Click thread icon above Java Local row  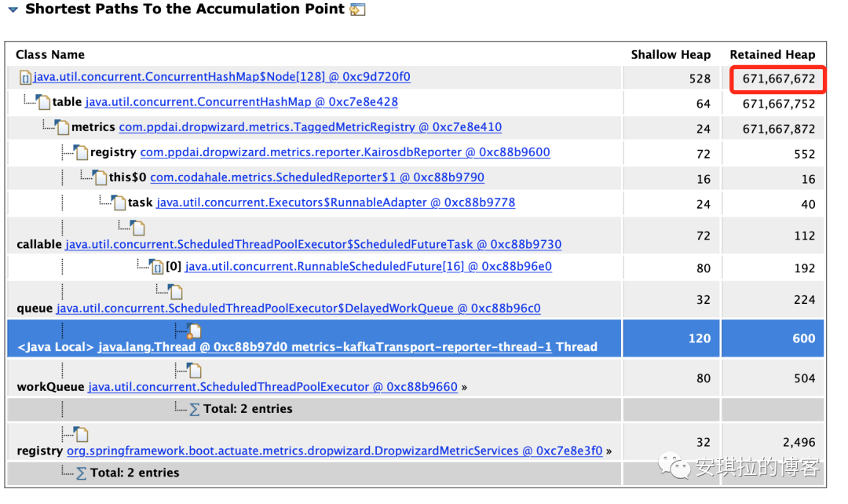click(194, 331)
